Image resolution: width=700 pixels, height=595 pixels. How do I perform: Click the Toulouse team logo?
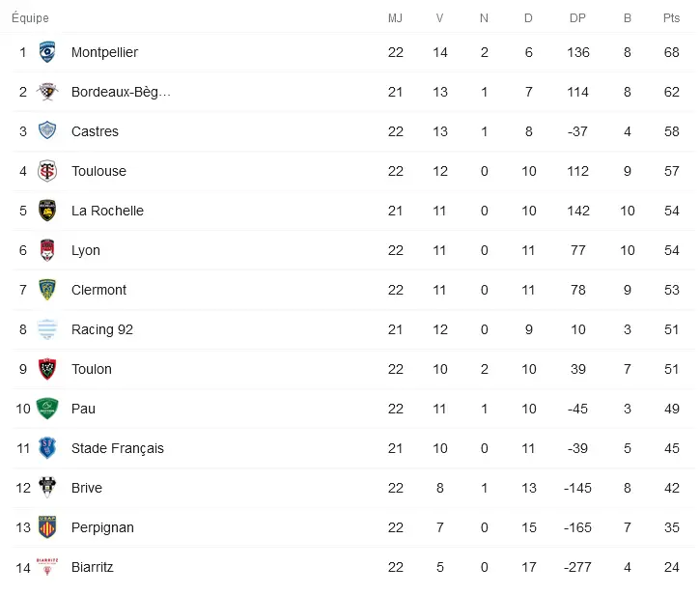tap(46, 171)
